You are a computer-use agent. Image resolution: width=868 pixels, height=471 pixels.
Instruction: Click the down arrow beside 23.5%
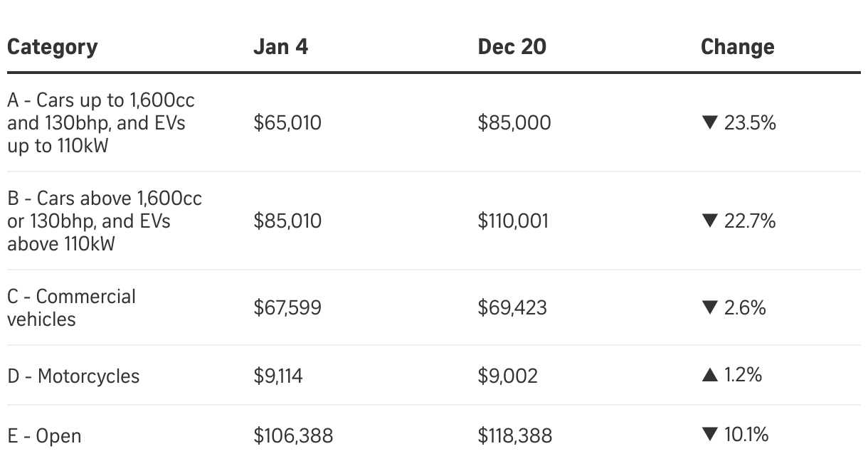coord(709,123)
